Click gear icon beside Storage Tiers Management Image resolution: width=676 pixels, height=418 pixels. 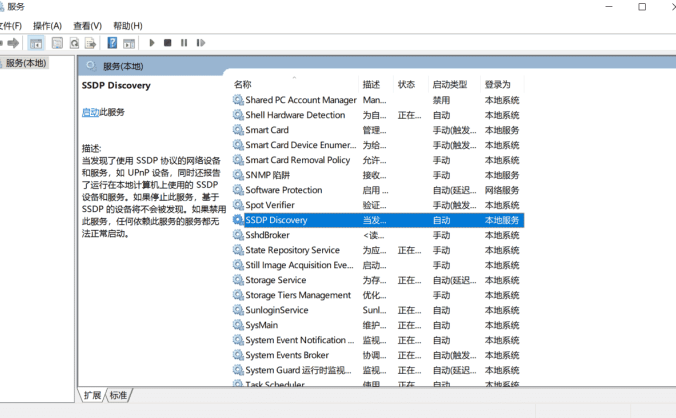tap(238, 295)
